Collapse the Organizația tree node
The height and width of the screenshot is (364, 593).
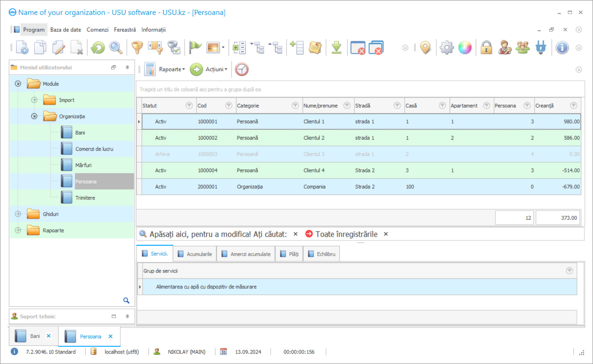[x=34, y=116]
